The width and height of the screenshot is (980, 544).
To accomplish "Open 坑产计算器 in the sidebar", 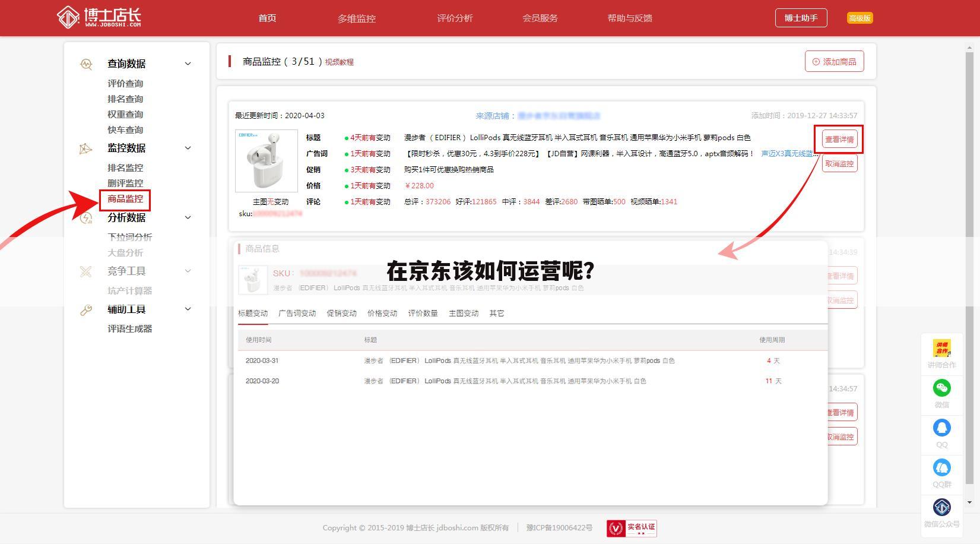I will (129, 291).
